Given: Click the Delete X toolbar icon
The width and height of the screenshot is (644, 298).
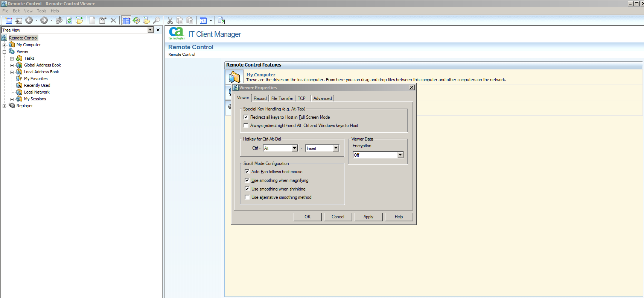Looking at the screenshot, I should 113,20.
